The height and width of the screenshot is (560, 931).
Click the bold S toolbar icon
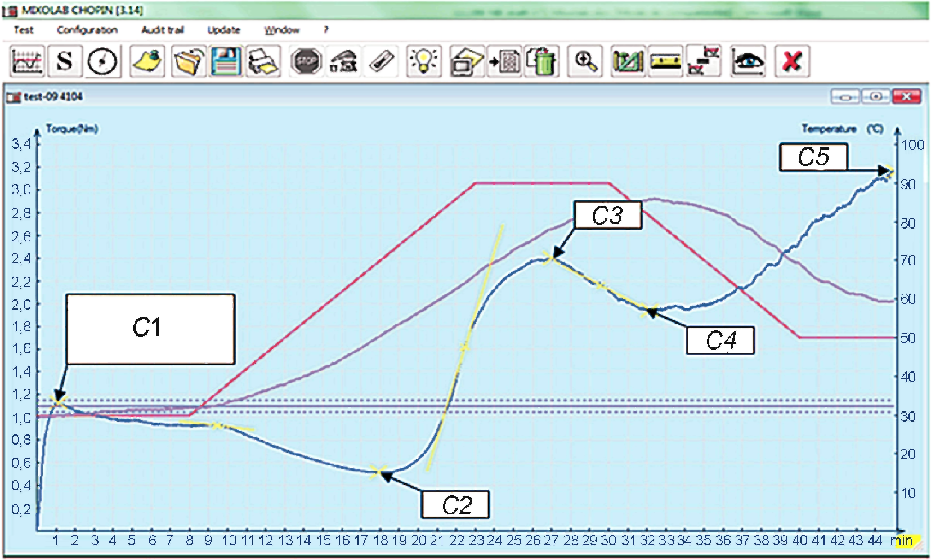click(x=64, y=61)
